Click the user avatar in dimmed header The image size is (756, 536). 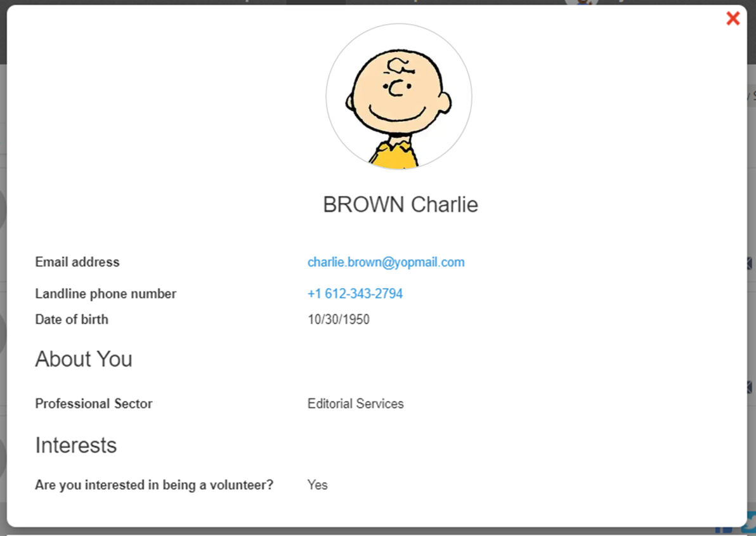coord(582,3)
